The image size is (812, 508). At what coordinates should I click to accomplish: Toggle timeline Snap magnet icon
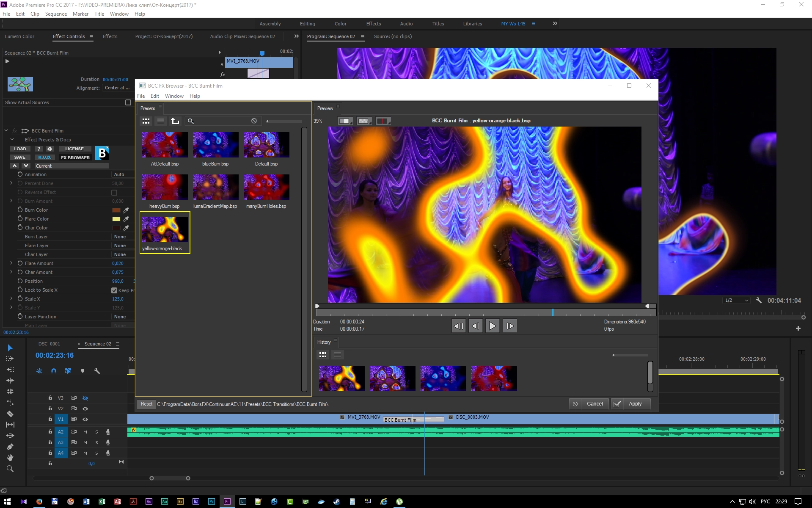[54, 371]
